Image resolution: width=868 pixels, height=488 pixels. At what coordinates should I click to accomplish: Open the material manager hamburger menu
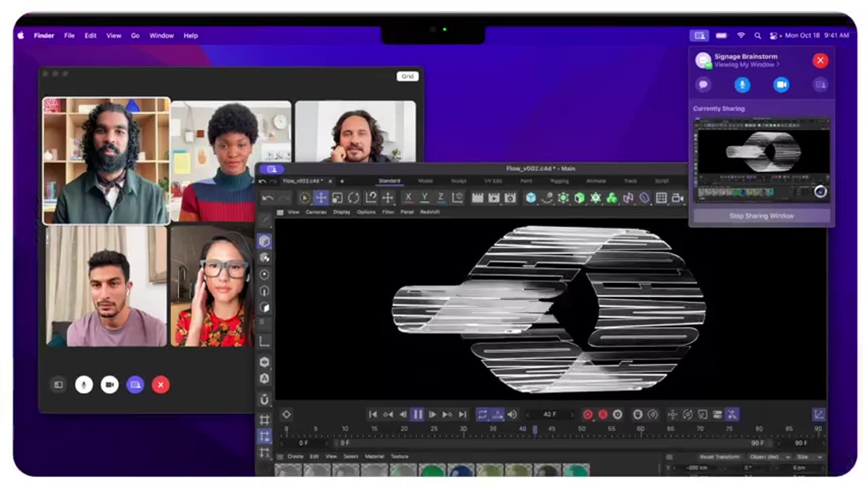tap(280, 457)
